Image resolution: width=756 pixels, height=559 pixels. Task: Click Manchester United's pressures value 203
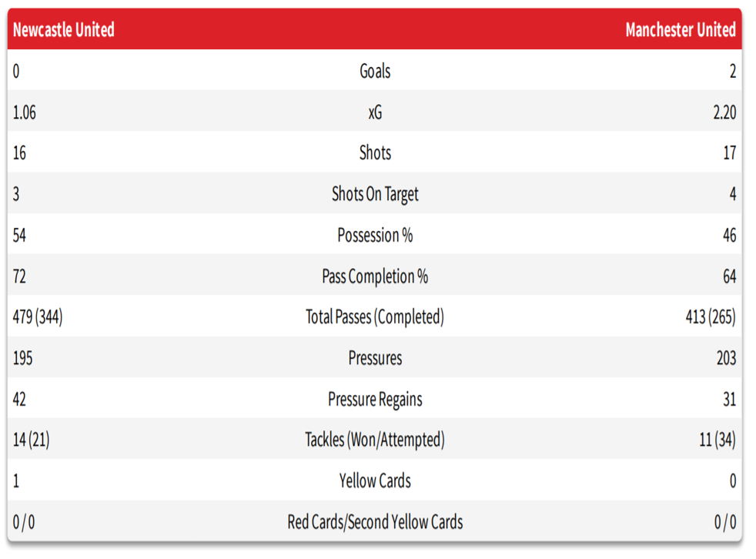click(726, 358)
